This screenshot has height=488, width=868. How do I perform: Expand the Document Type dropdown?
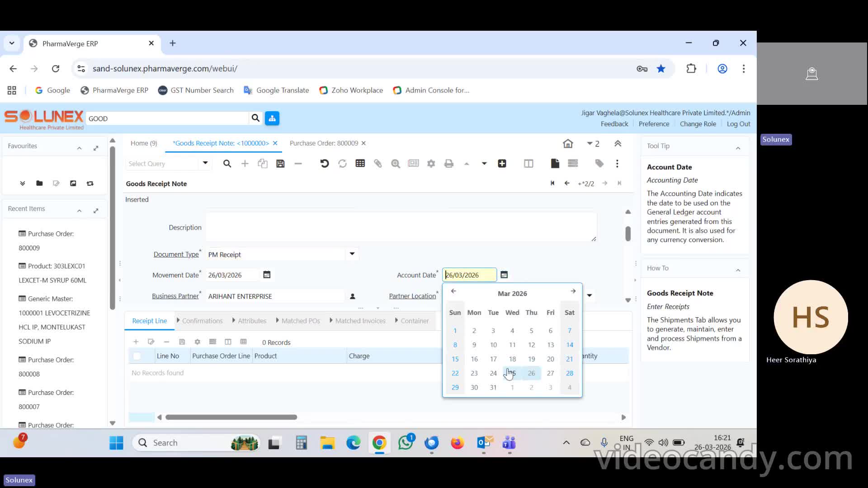tap(352, 254)
